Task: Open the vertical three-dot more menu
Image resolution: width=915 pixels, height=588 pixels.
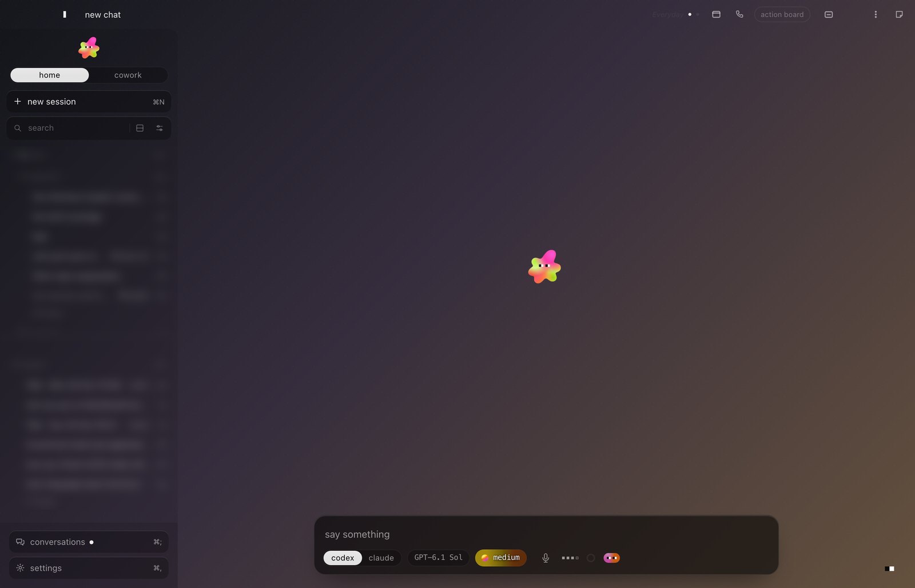Action: point(876,14)
